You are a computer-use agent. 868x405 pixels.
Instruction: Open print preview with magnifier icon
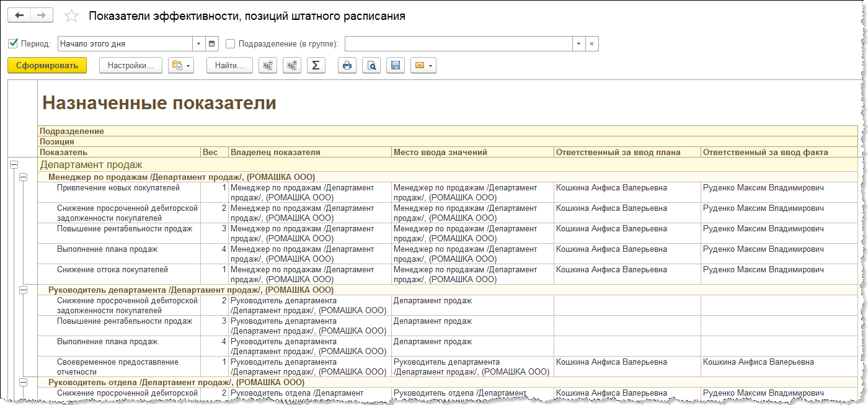coord(371,65)
